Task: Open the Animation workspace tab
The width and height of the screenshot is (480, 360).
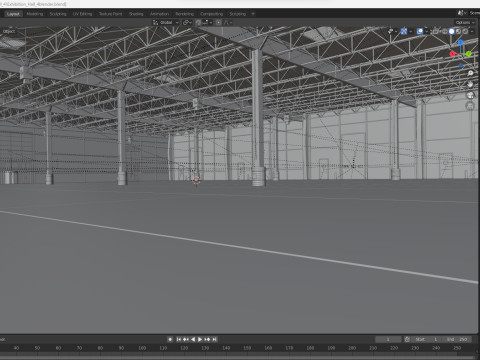Action: (159, 14)
